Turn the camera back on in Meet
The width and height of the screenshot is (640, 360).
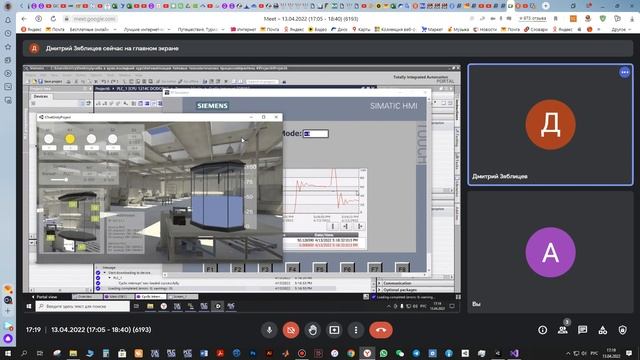tap(291, 330)
